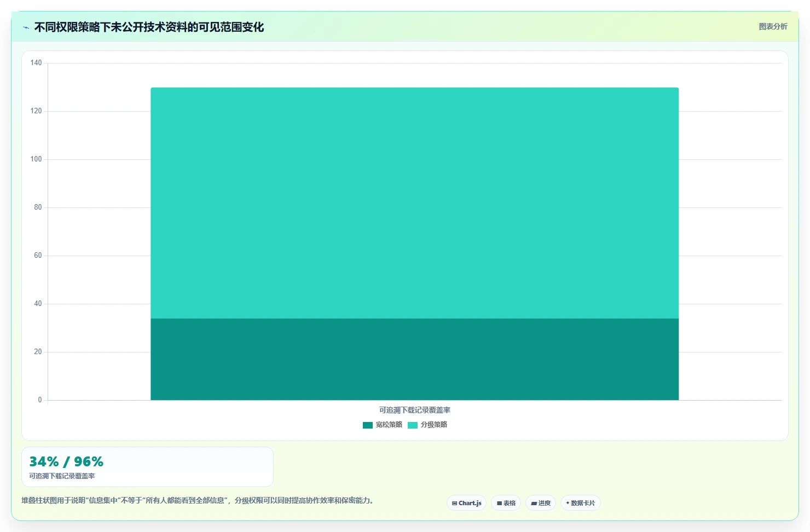Toggle the 宽松策略 legend item
The height and width of the screenshot is (532, 810).
(x=383, y=425)
